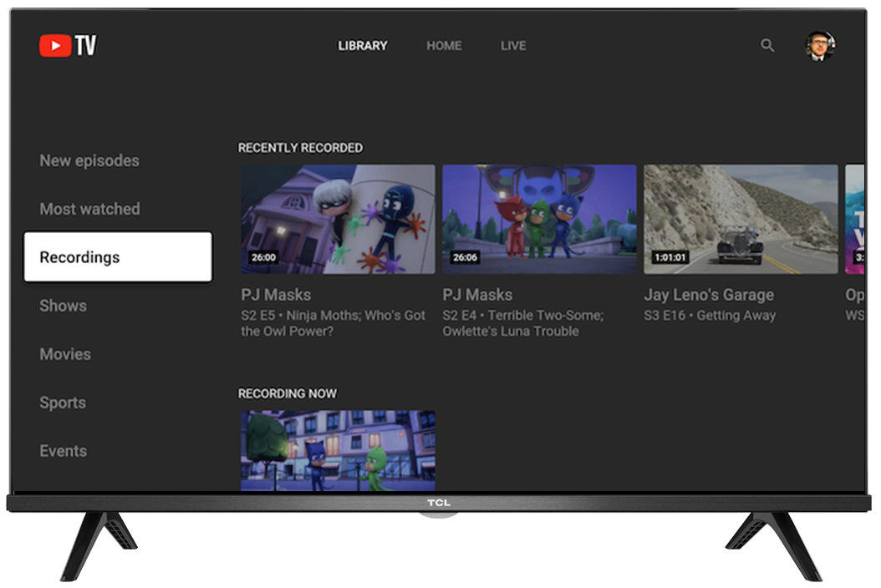Viewport: 881px width, 588px height.
Task: Open Sports in the sidebar
Action: pyautogui.click(x=63, y=403)
